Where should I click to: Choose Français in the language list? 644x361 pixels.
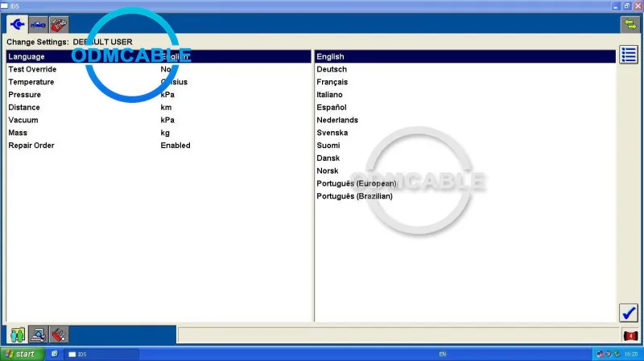pos(465,82)
